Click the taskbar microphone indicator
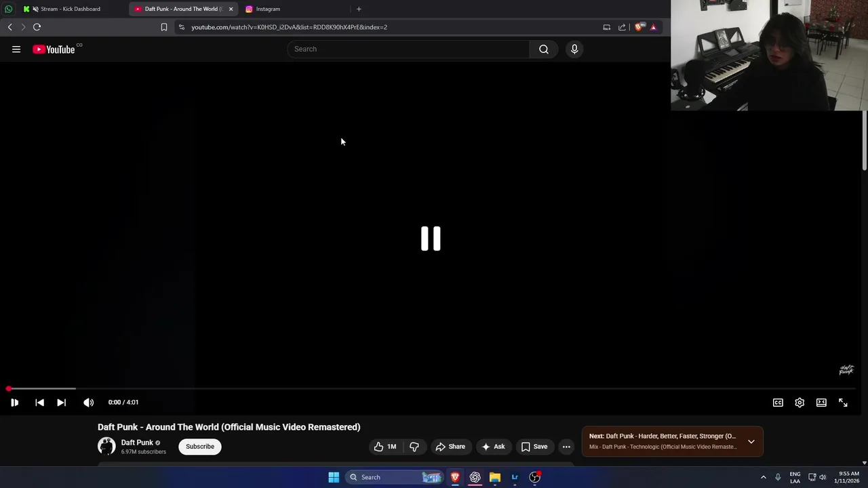This screenshot has height=488, width=868. [778, 477]
